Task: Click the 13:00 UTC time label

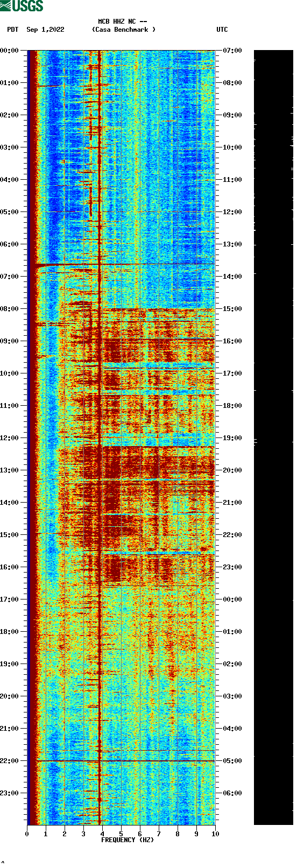Action: pyautogui.click(x=232, y=244)
